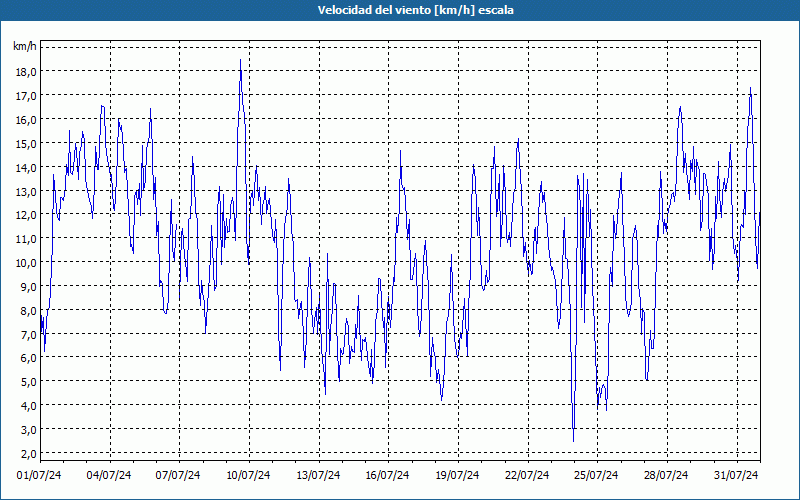This screenshot has width=800, height=500.
Task: Click the 8,0 y-axis value
Action: pyautogui.click(x=28, y=311)
